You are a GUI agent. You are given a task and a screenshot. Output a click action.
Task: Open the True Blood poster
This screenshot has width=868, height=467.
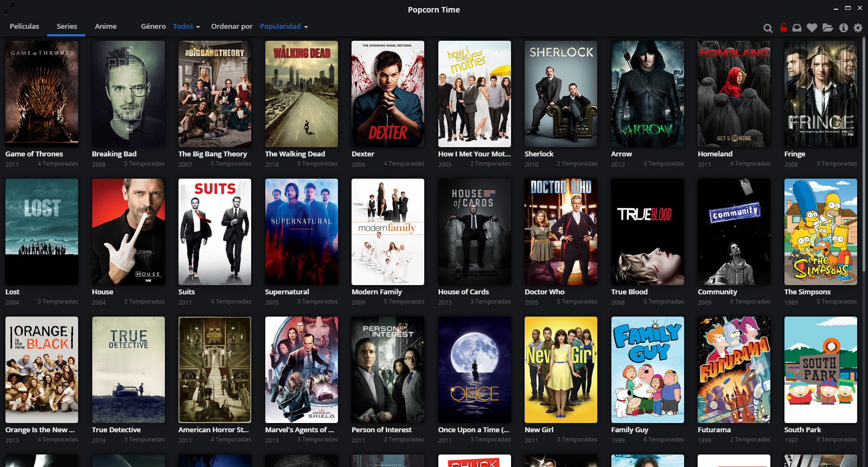pos(648,232)
